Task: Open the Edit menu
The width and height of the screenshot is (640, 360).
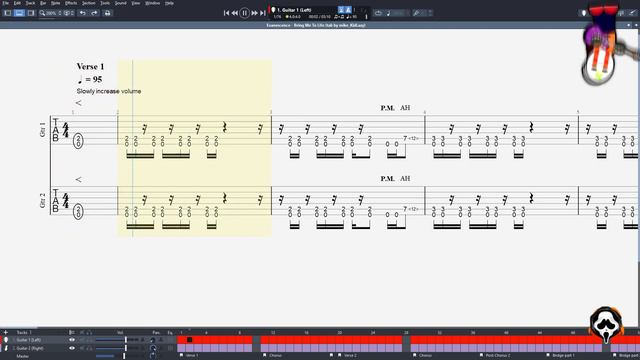Action: [17, 3]
